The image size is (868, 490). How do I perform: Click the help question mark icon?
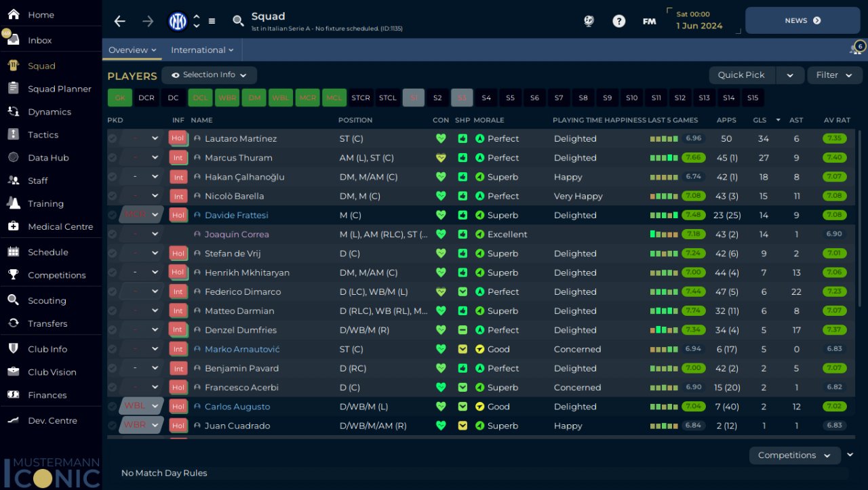click(618, 21)
